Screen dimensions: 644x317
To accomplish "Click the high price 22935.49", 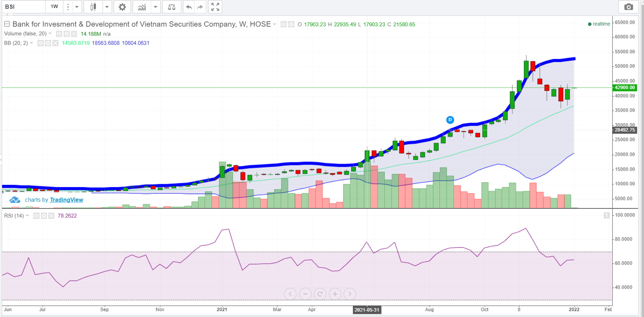I will tap(345, 25).
